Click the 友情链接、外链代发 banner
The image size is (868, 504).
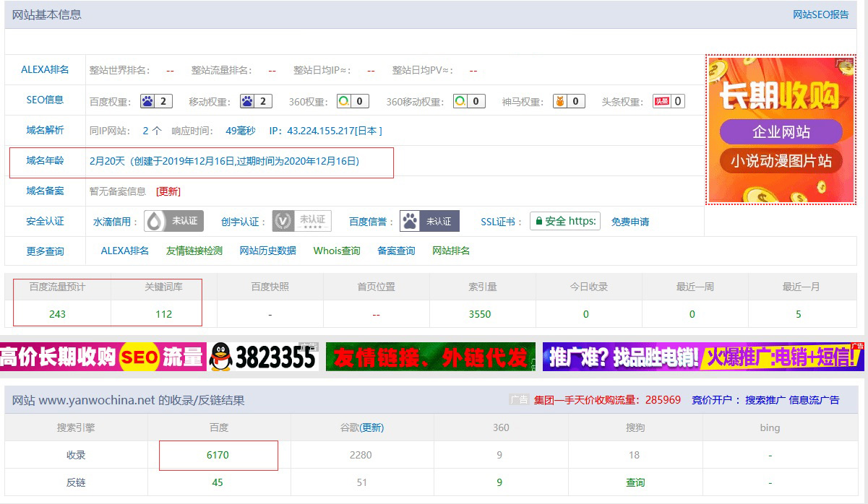[x=431, y=357]
